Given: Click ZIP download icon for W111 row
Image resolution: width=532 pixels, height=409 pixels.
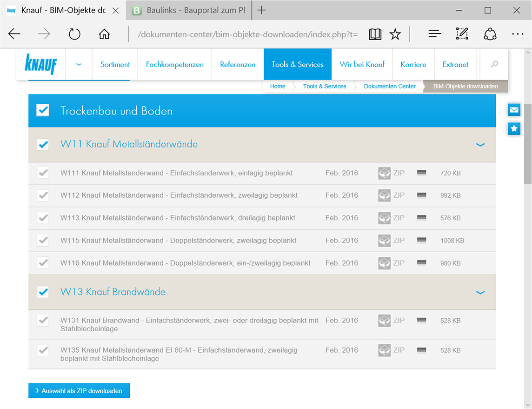Looking at the screenshot, I should point(385,173).
